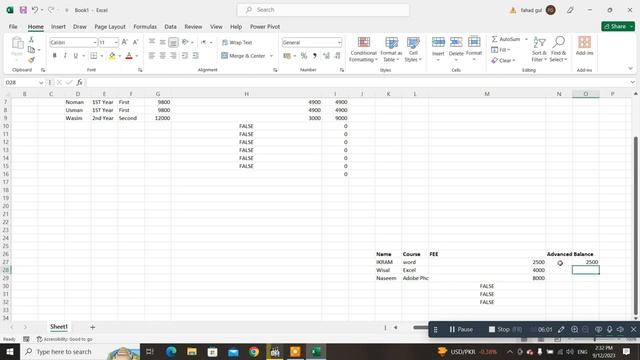Apply the red font color

pos(129,56)
